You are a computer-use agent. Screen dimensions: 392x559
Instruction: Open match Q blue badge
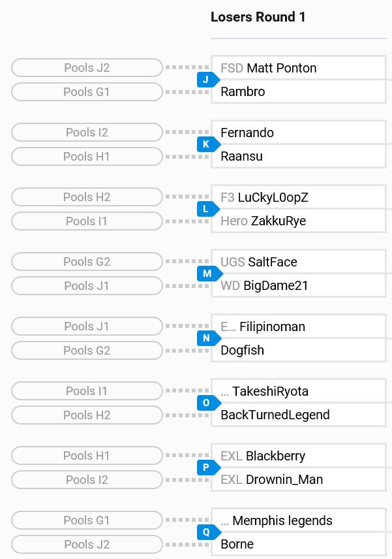pyautogui.click(x=208, y=532)
